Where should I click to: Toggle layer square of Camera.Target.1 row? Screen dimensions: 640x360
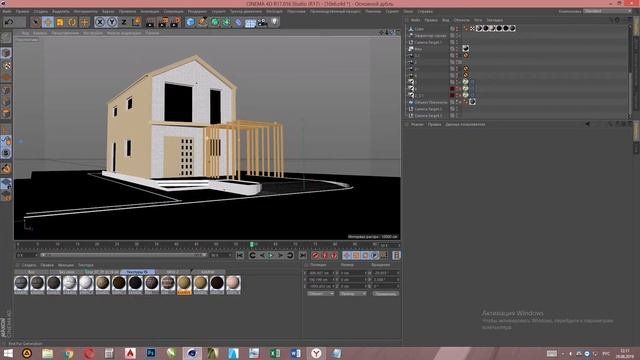pyautogui.click(x=452, y=42)
